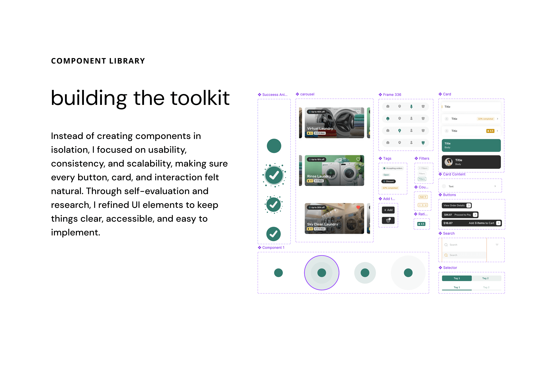552x392 pixels.
Task: Expand chevron in Card Content Text row
Action: pos(495,186)
